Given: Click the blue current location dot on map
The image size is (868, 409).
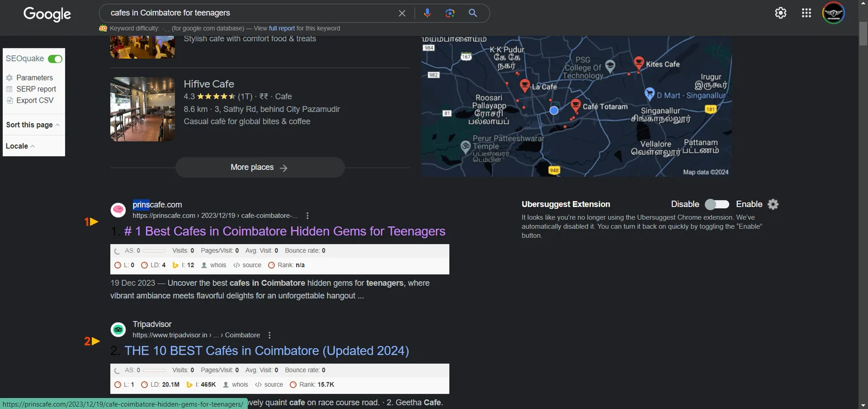Looking at the screenshot, I should tap(554, 110).
